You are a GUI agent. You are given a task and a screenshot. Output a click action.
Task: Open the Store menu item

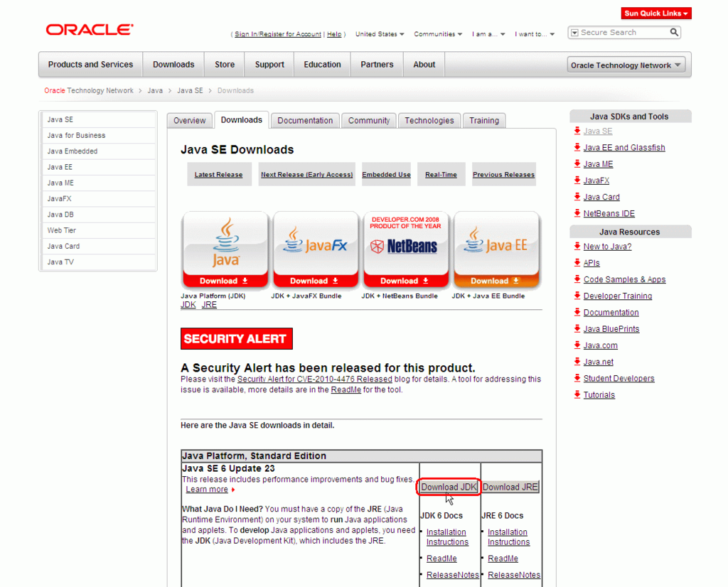(x=225, y=65)
